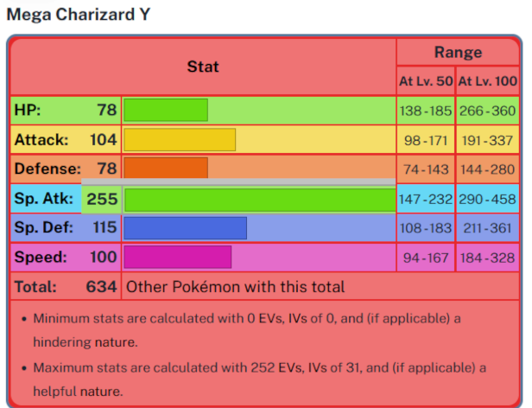This screenshot has width=532, height=408.
Task: Click the 'At Lv. 100' header
Action: click(488, 81)
